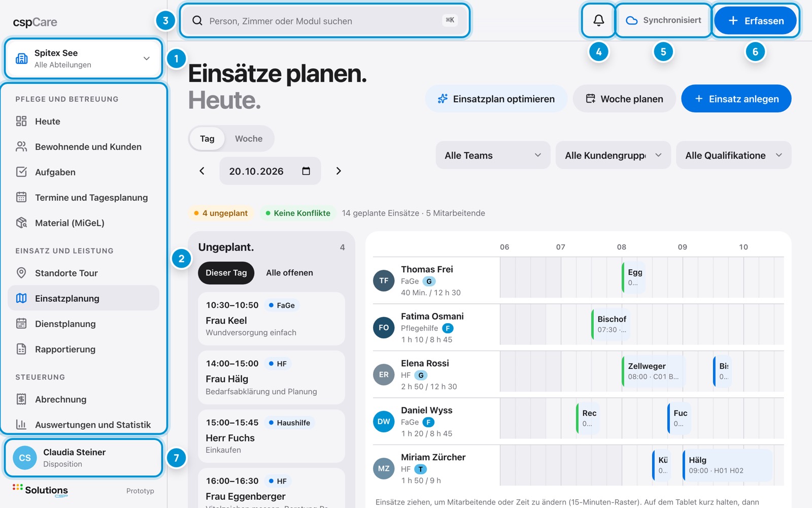
Task: Open Abrechnung
Action: (83, 399)
